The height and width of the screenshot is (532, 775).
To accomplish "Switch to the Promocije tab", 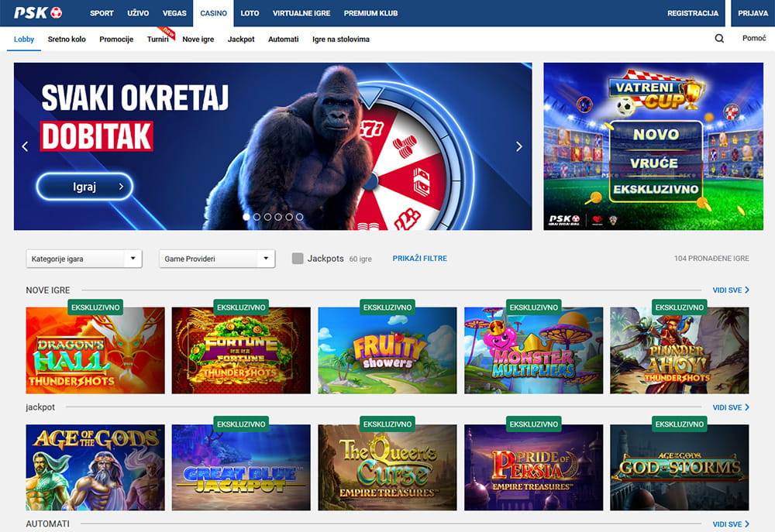I will click(x=116, y=39).
